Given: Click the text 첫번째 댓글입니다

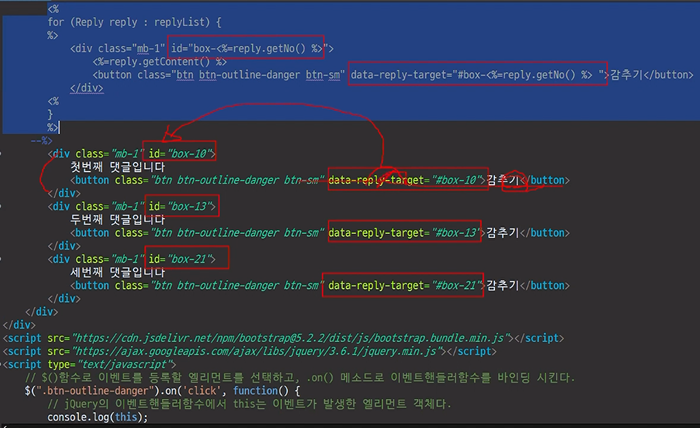Looking at the screenshot, I should [117, 167].
